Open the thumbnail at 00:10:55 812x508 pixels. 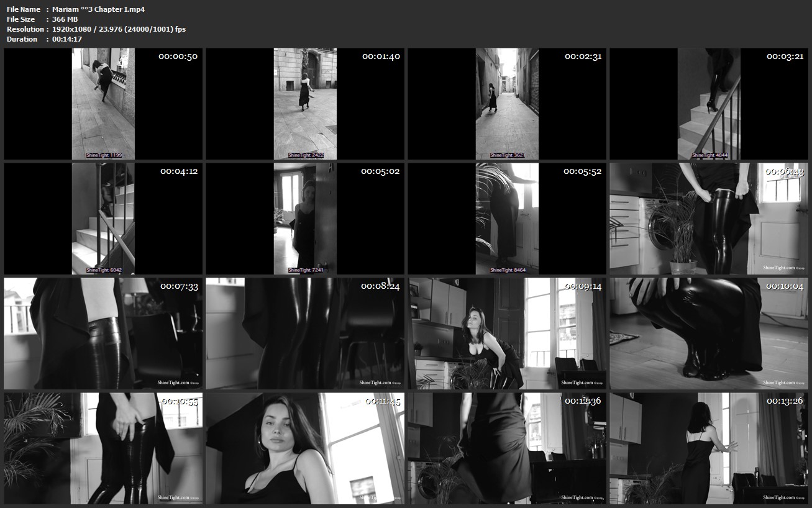(103, 448)
